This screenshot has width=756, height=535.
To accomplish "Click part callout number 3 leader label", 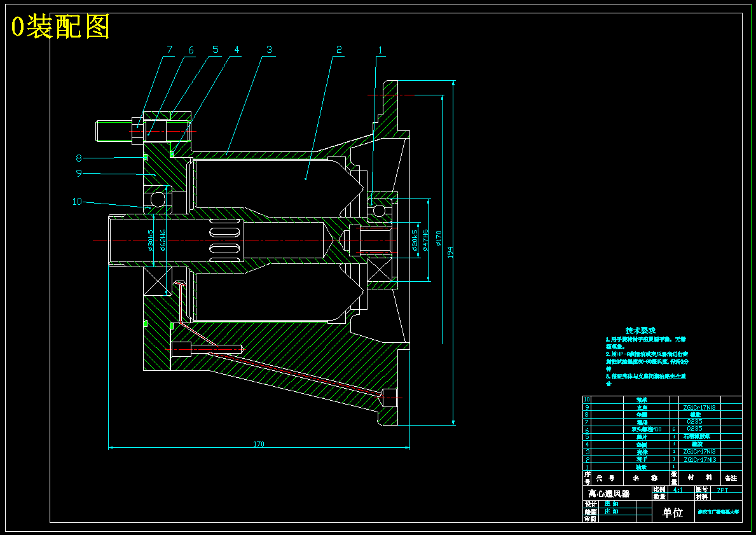I will (x=269, y=49).
